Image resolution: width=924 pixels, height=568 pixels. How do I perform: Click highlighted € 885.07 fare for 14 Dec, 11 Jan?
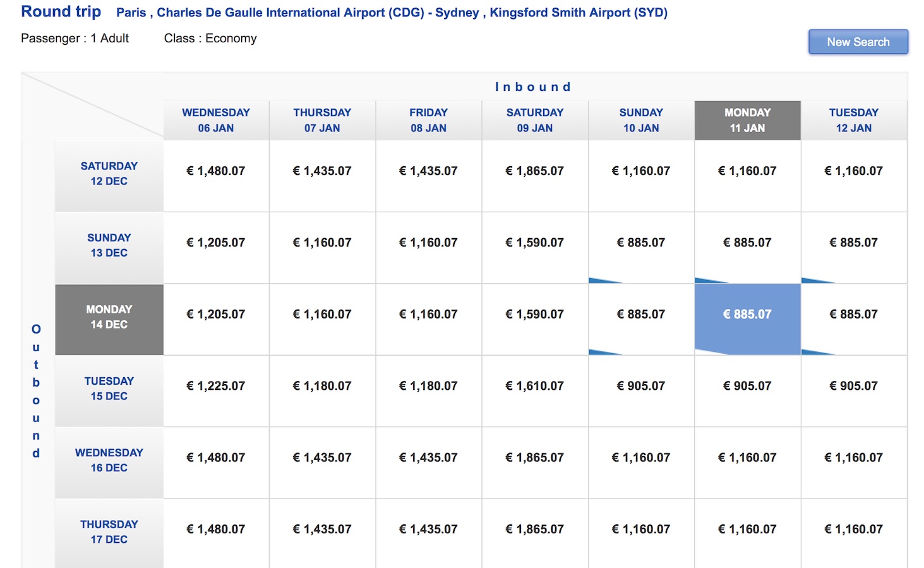tap(748, 320)
